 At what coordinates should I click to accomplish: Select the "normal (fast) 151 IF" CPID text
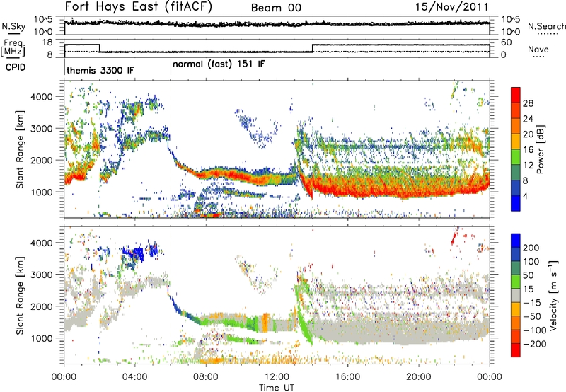pyautogui.click(x=219, y=64)
